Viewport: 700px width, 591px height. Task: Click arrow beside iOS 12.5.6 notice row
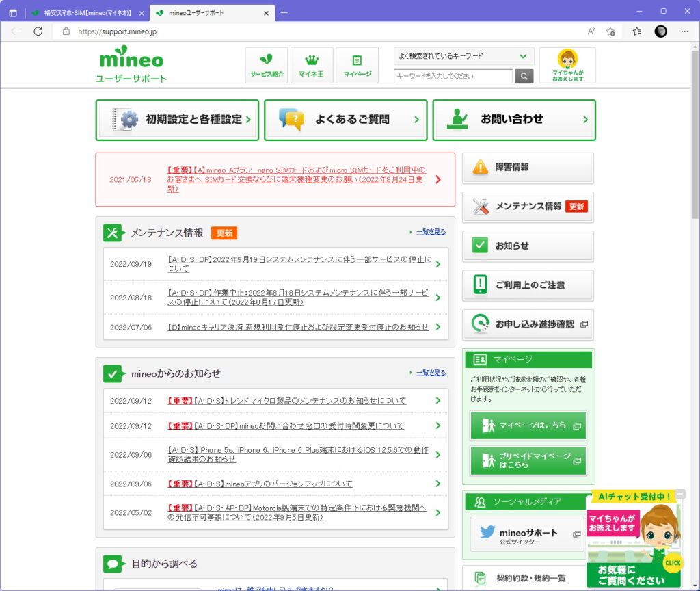click(438, 455)
